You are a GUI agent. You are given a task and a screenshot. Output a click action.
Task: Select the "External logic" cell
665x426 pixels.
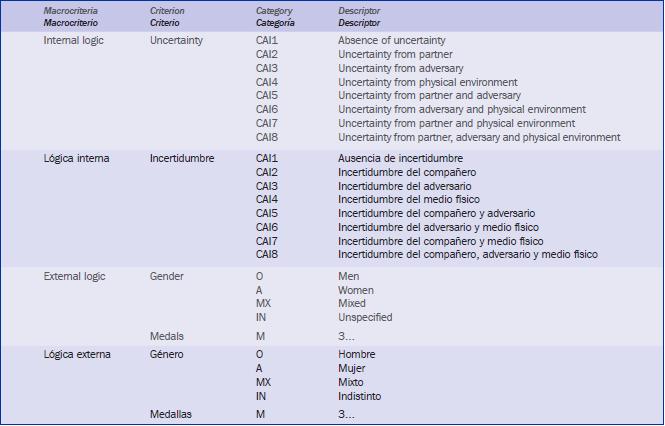tap(74, 276)
